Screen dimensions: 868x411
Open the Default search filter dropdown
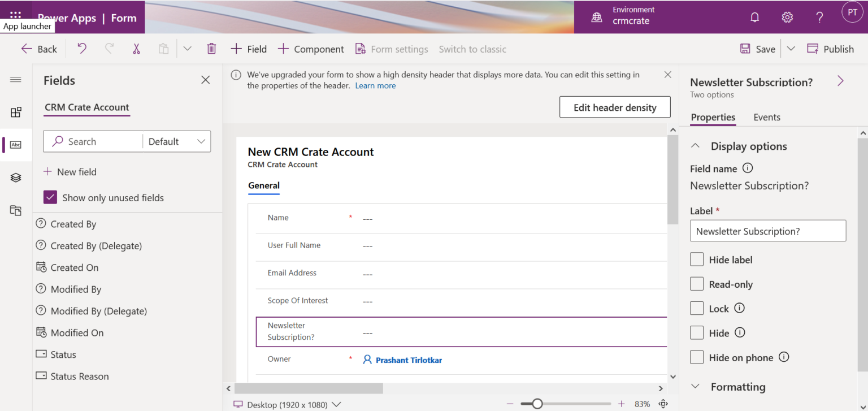[x=176, y=141]
